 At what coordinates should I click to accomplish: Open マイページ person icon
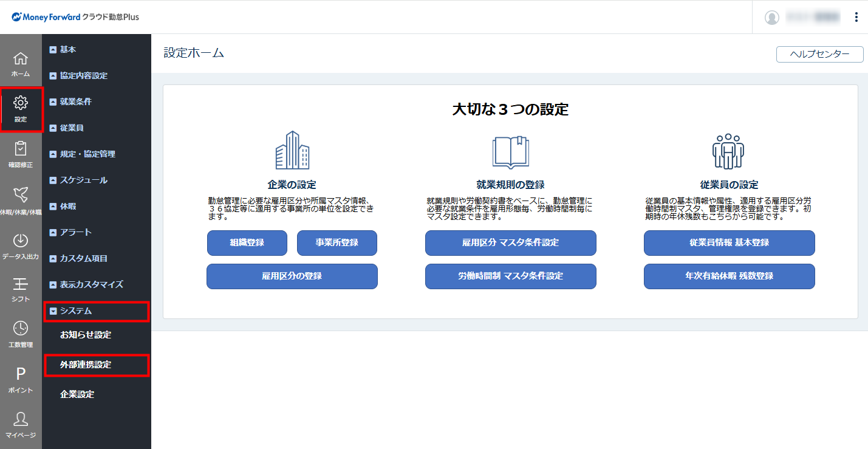(21, 420)
